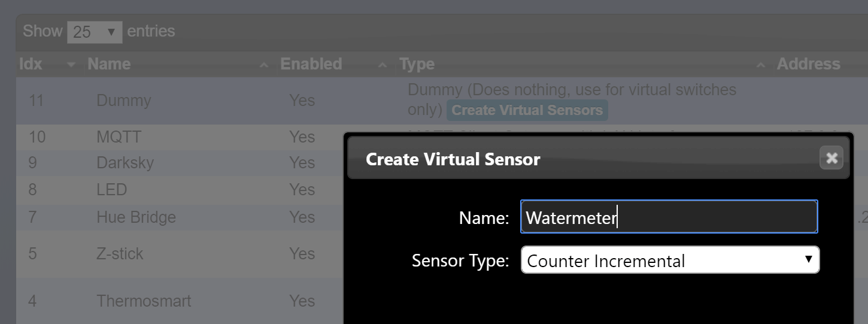This screenshot has height=324, width=868.
Task: Select the Hue Bridge hardware row
Action: (180, 217)
